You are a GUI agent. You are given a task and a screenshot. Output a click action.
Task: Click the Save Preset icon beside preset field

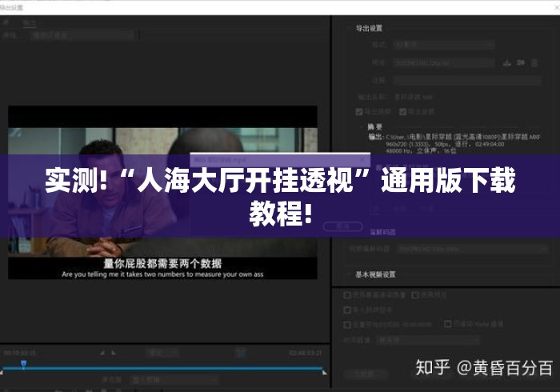click(506, 63)
